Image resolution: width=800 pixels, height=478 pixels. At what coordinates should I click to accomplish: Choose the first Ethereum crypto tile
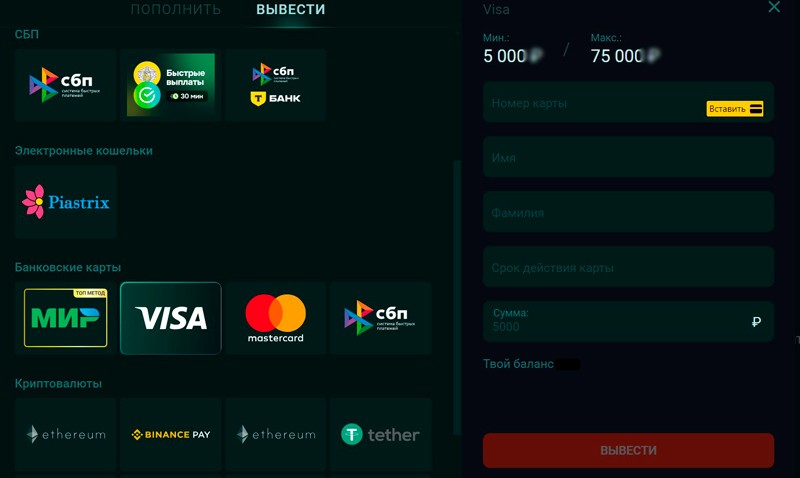tap(66, 434)
